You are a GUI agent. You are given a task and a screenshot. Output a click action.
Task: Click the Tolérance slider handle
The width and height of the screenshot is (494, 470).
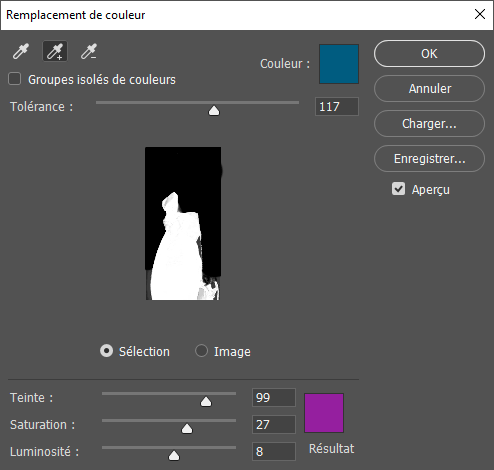214,111
